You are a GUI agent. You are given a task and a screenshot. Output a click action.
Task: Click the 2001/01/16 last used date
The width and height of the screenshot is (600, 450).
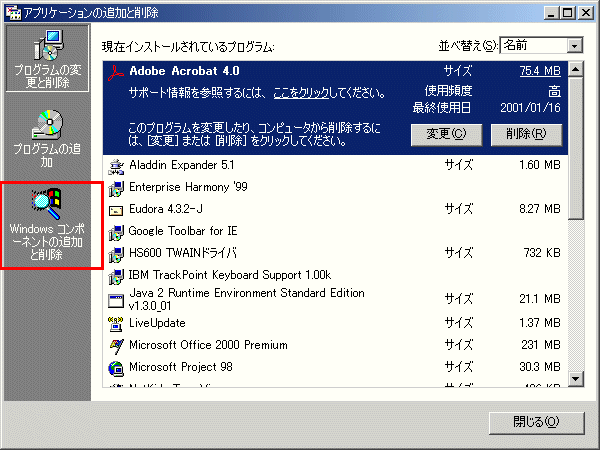530,108
